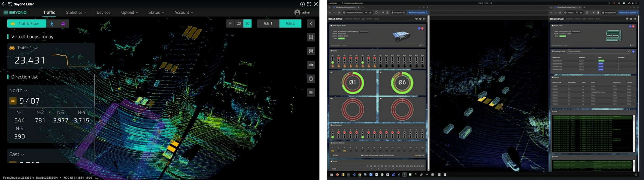Open the Devices tab

(103, 12)
